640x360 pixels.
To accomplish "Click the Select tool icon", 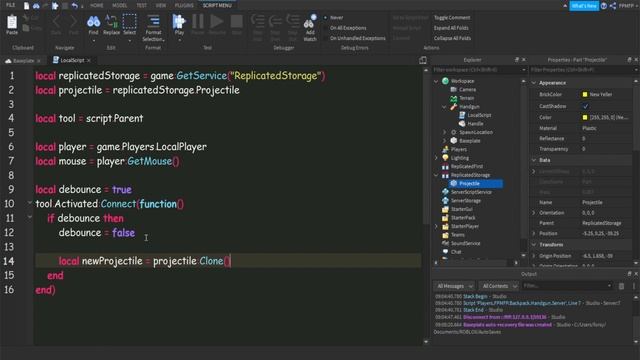I will [129, 21].
